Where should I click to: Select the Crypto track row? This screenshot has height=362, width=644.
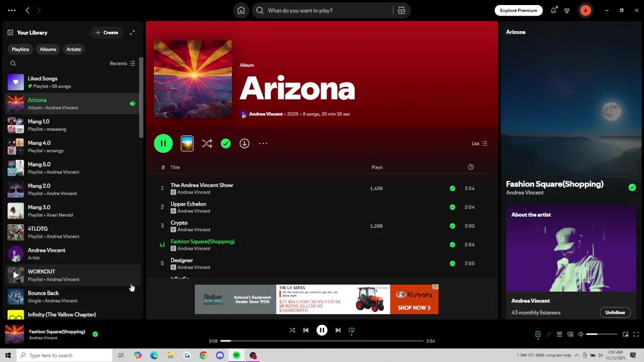point(322,226)
